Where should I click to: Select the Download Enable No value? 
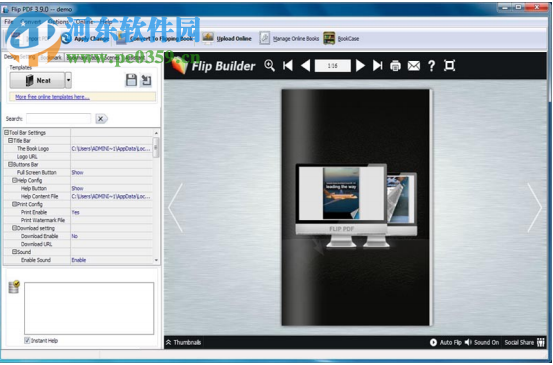click(111, 236)
